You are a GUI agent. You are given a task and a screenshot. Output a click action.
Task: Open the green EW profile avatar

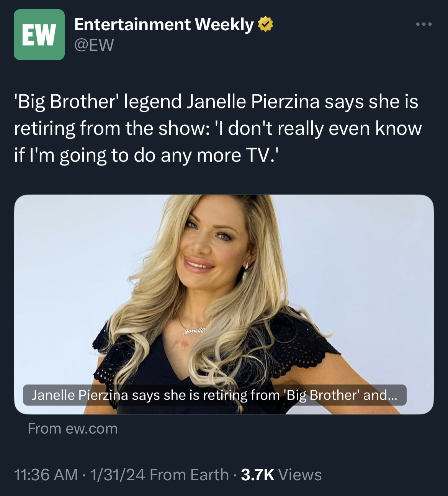pyautogui.click(x=39, y=34)
